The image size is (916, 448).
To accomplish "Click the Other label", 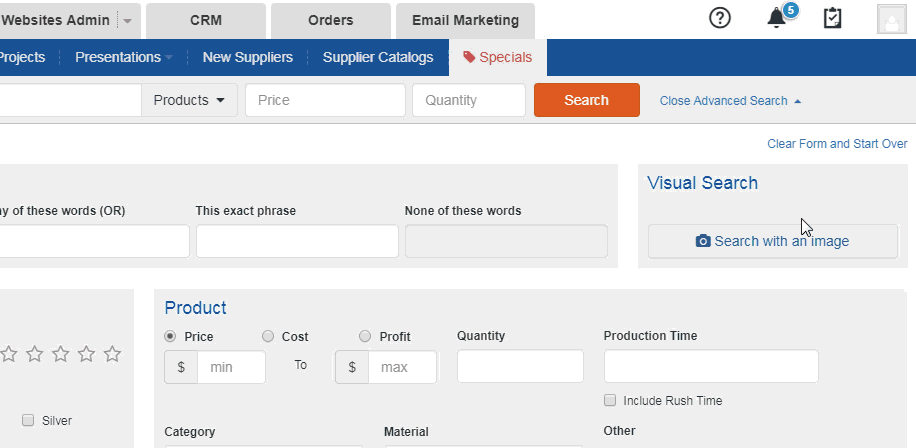I will (619, 430).
